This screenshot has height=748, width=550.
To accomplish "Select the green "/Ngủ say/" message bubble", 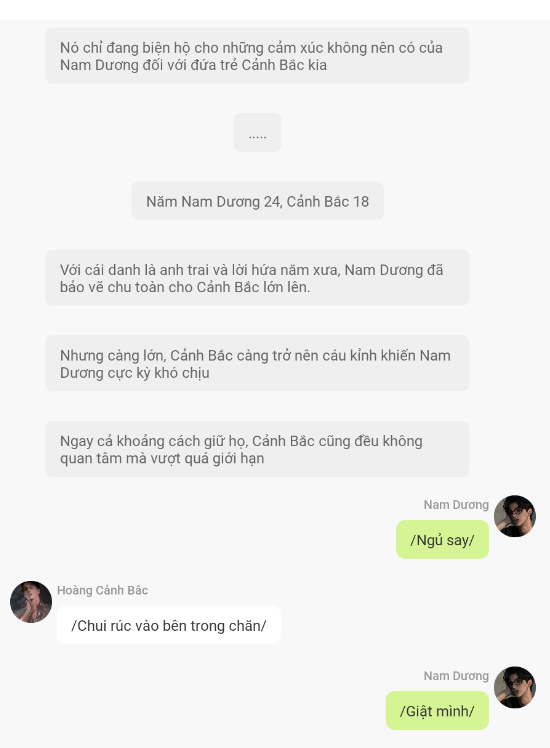I will point(442,540).
